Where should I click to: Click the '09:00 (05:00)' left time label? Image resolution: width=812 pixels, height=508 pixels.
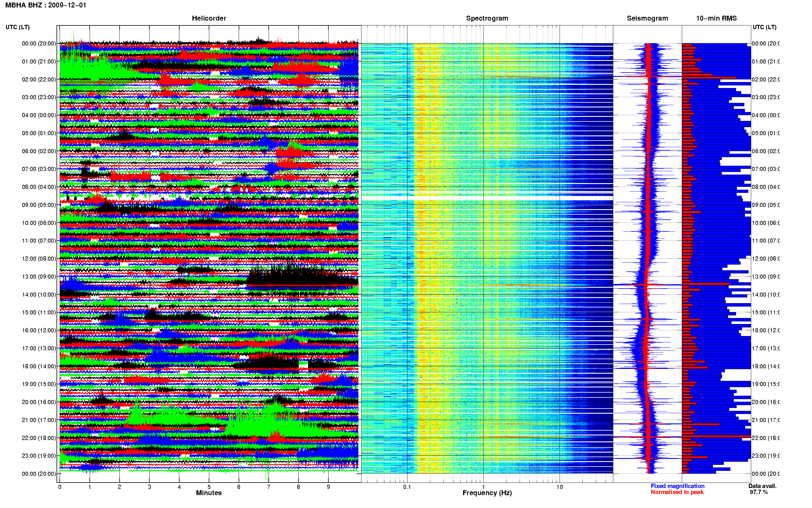[39, 205]
